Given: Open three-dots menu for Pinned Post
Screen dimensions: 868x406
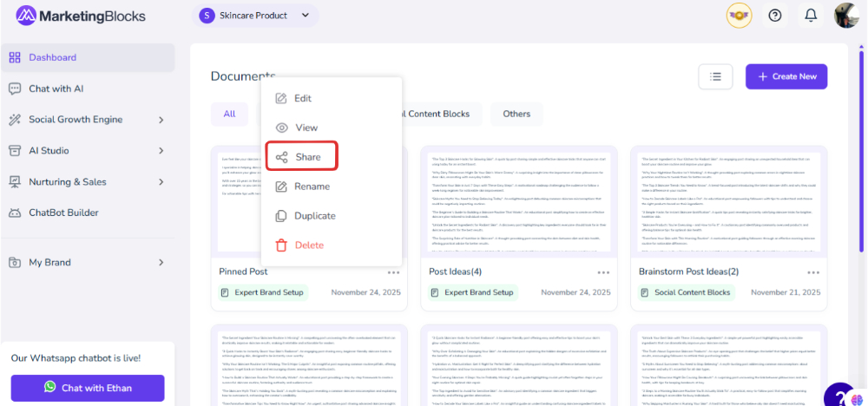Looking at the screenshot, I should pyautogui.click(x=392, y=272).
